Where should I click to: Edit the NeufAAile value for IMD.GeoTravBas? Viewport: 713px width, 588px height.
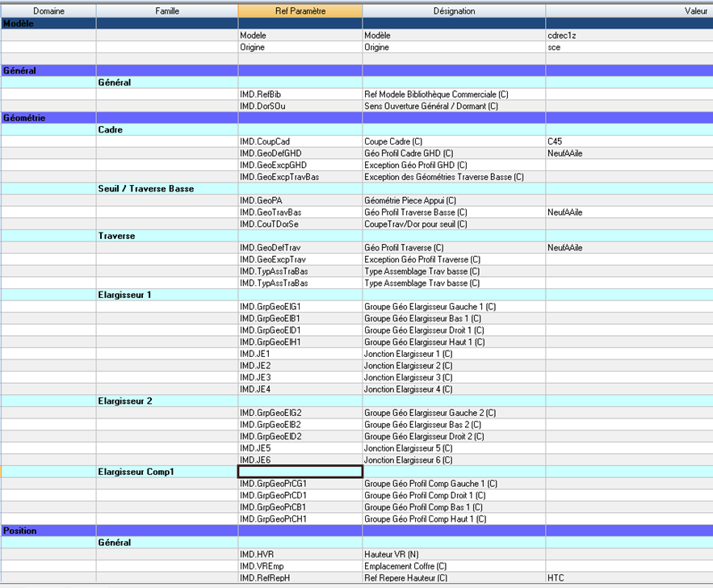click(628, 212)
